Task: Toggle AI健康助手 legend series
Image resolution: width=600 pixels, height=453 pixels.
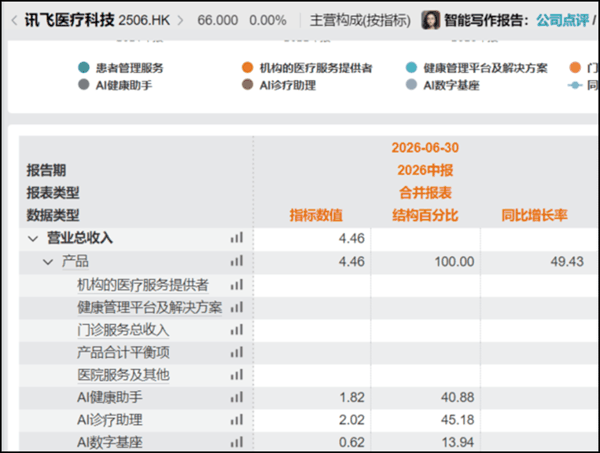Action: click(115, 85)
